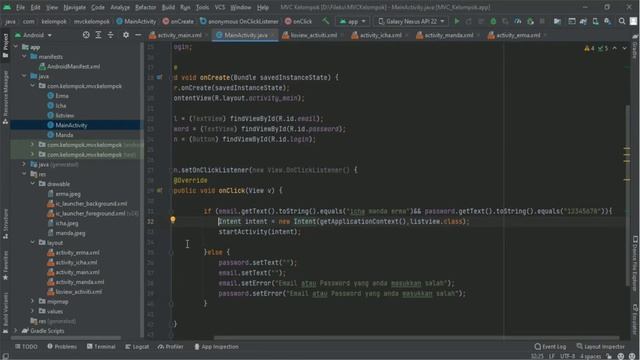Open the Terminal tool window
640x360 pixels.
click(101, 347)
